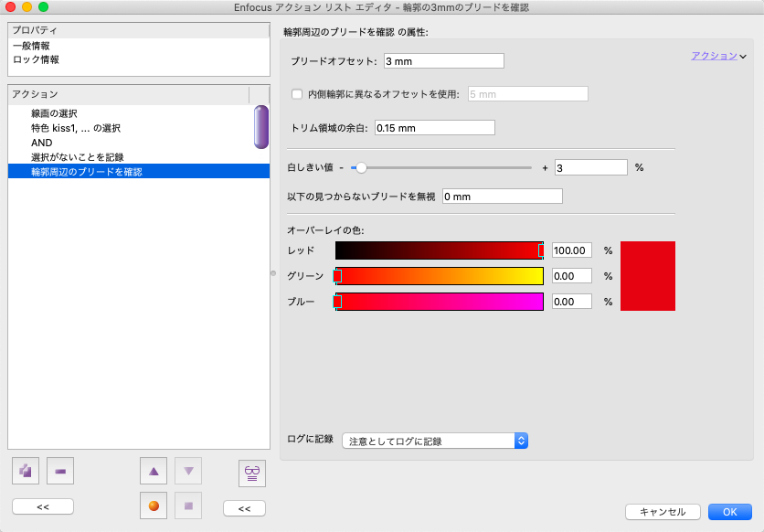Click the remove action minus icon
The image size is (764, 532).
coord(60,471)
